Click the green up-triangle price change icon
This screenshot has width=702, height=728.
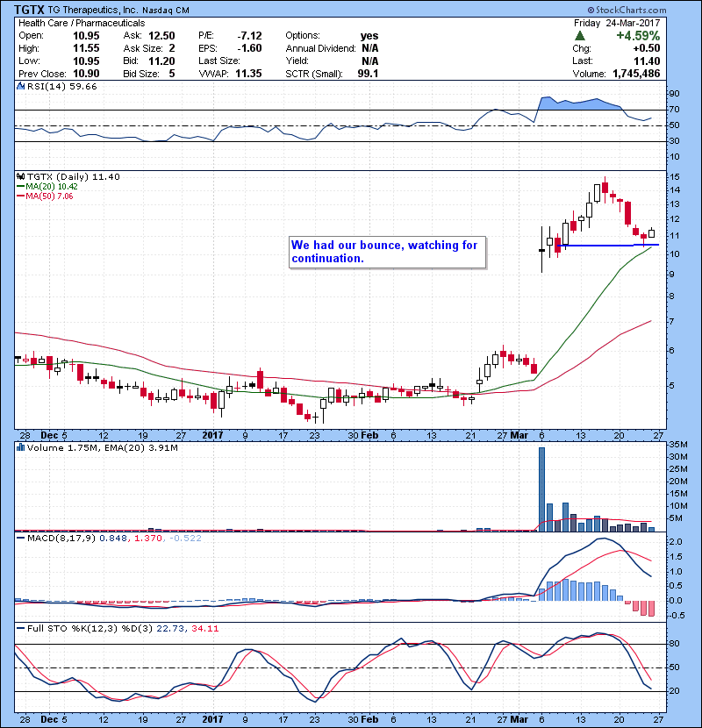coord(579,36)
